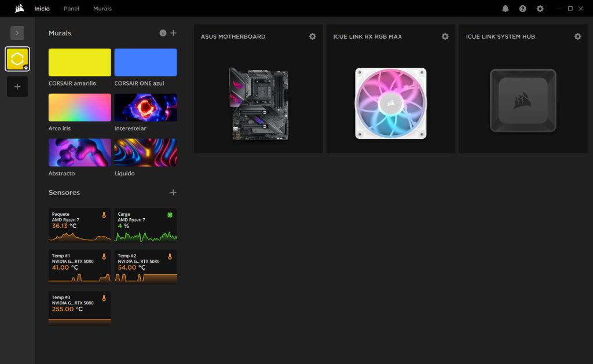The height and width of the screenshot is (364, 593).
Task: Click the Interestelar label
Action: pos(130,128)
